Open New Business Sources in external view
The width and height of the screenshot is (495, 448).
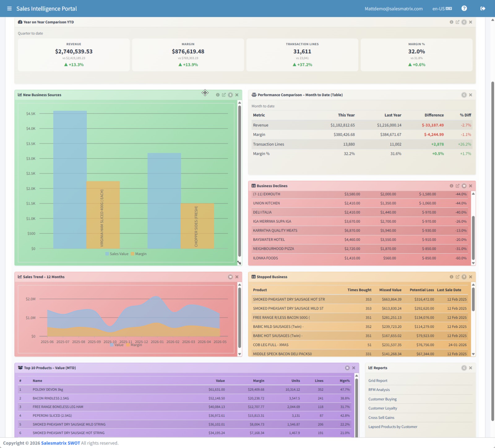click(224, 95)
